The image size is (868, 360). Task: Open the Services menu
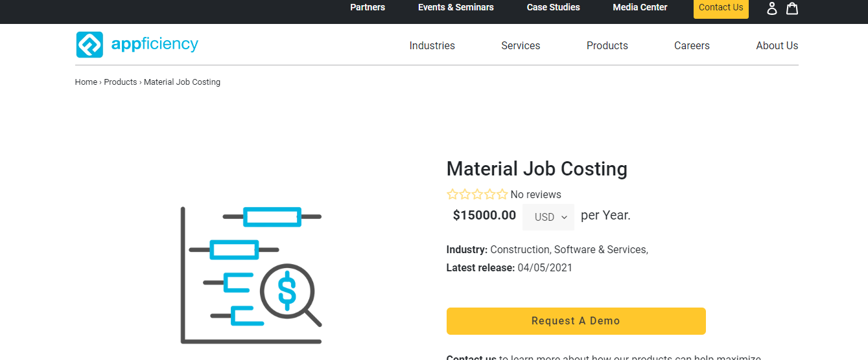click(521, 45)
